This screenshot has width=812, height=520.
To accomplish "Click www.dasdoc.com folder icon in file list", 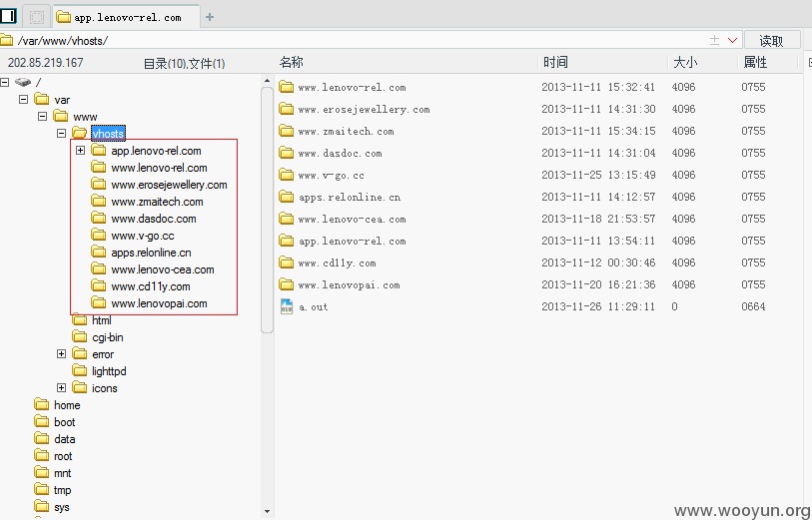I will [x=286, y=153].
